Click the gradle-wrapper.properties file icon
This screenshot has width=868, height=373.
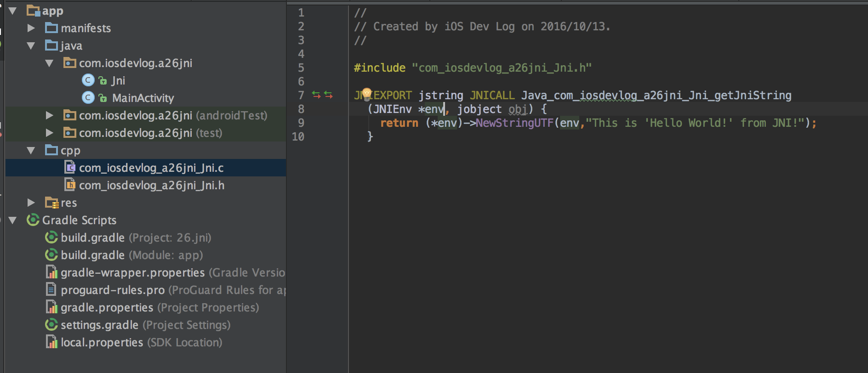click(x=51, y=272)
